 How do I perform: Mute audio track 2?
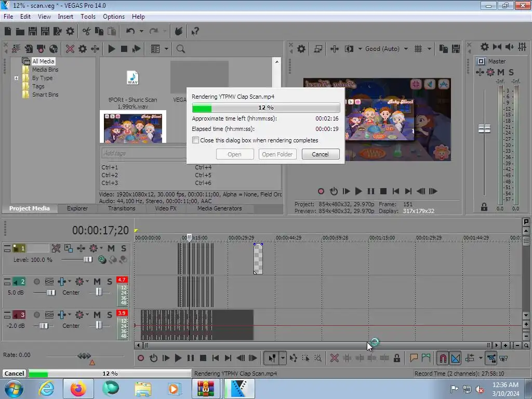pos(97,282)
